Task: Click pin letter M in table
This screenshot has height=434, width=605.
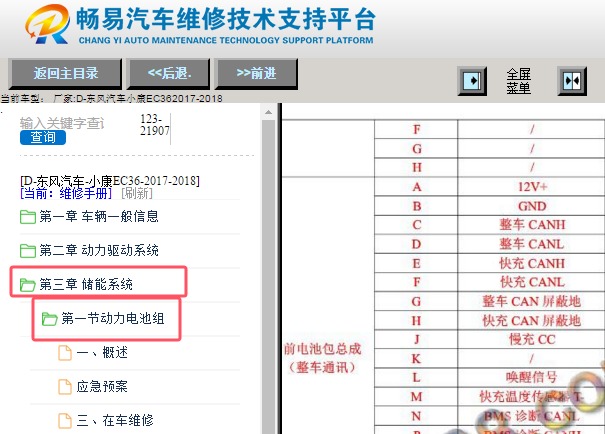Action: tap(416, 397)
